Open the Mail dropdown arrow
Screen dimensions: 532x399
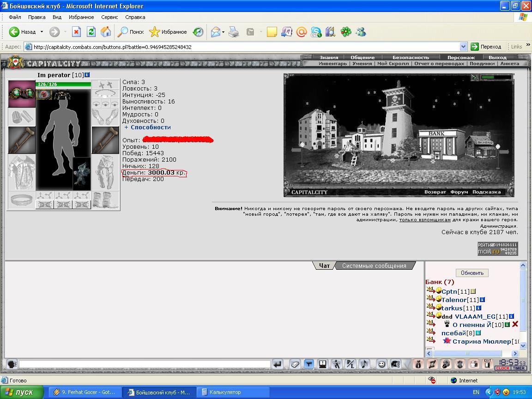223,32
